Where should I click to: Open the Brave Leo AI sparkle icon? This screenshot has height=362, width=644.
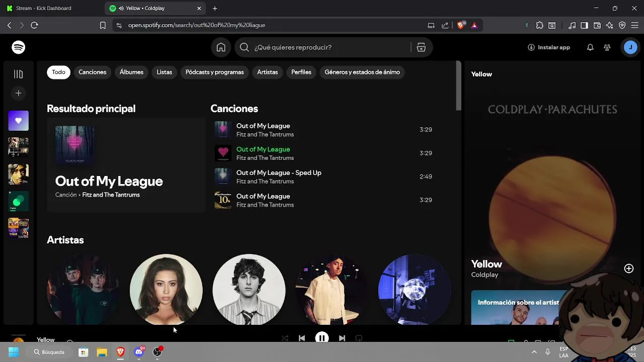[x=609, y=25]
